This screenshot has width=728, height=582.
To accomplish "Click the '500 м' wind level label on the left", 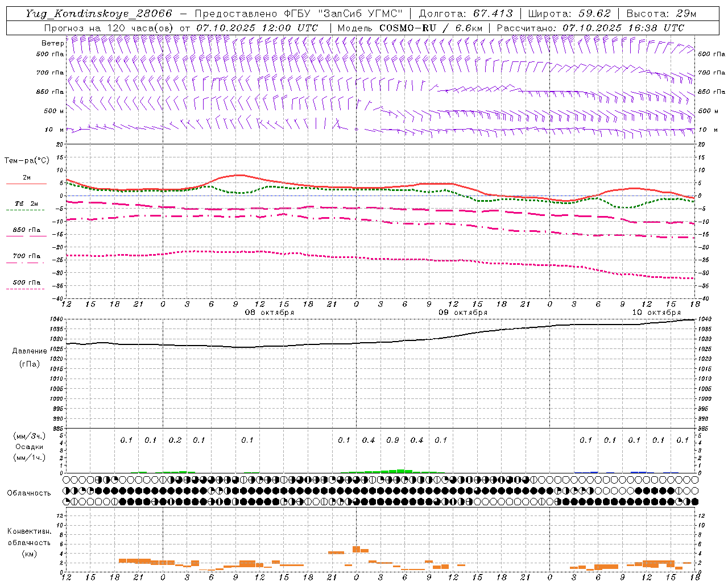I will [x=54, y=111].
